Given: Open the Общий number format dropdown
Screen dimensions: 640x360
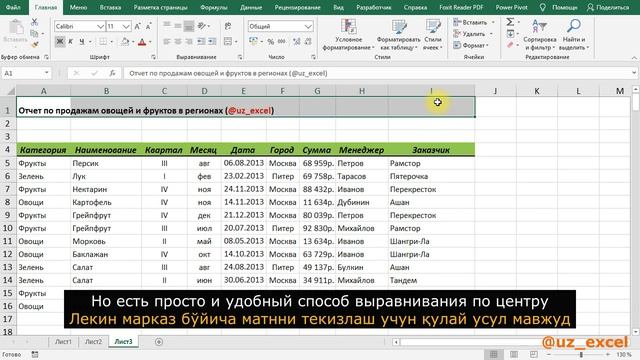Looking at the screenshot, I should coord(308,27).
